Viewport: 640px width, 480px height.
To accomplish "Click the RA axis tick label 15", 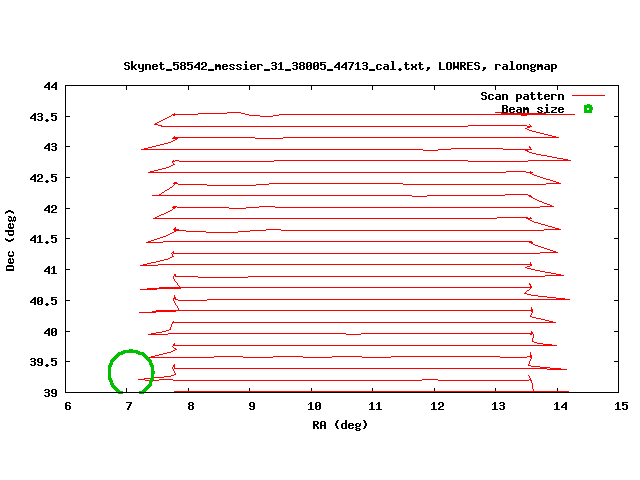I will click(x=621, y=406).
